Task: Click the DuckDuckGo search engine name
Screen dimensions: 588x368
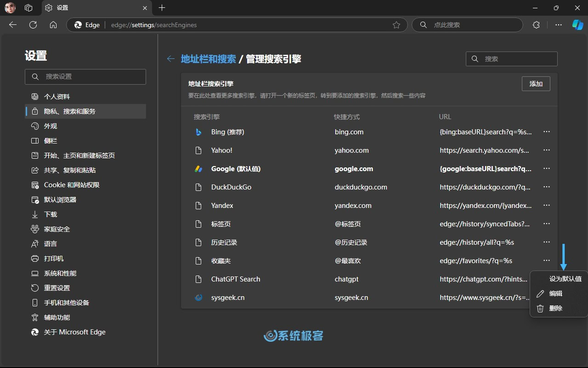Action: coord(231,187)
